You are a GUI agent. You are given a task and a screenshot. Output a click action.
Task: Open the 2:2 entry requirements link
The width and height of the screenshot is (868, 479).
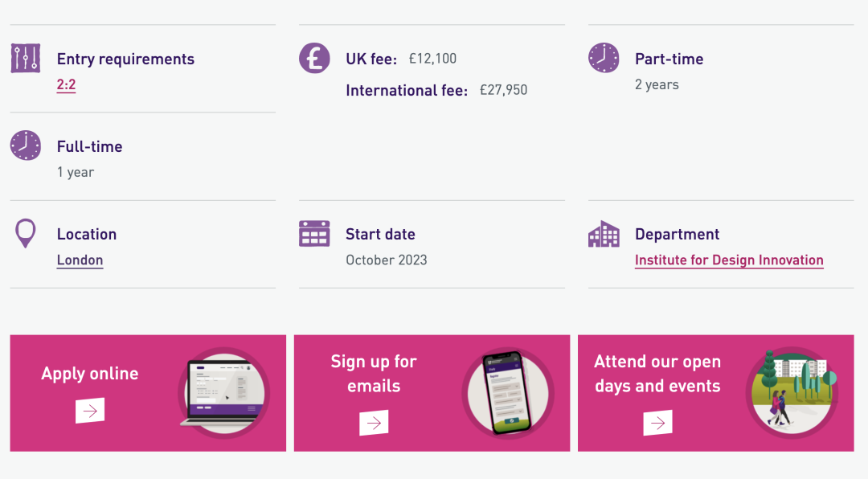(66, 84)
